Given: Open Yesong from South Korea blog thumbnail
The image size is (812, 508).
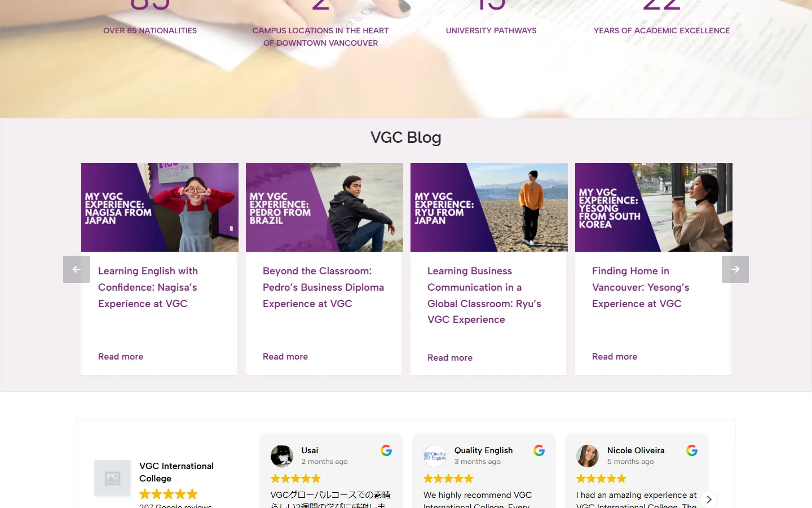Looking at the screenshot, I should click(x=654, y=207).
